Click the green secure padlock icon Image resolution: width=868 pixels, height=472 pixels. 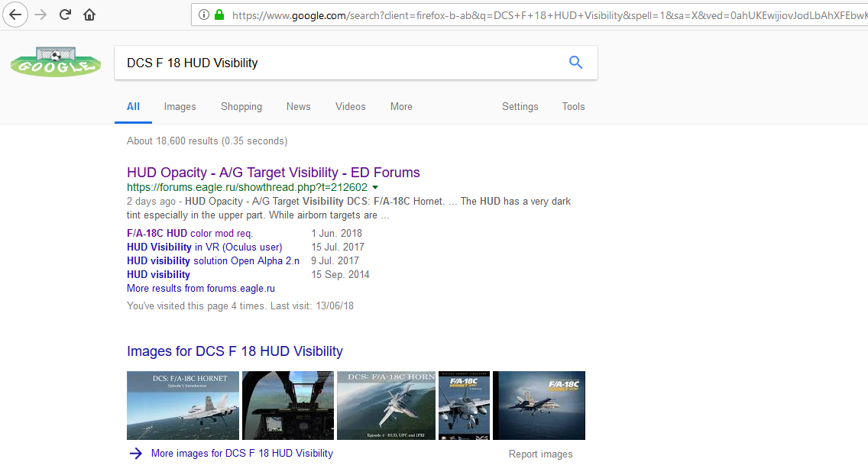click(x=219, y=15)
